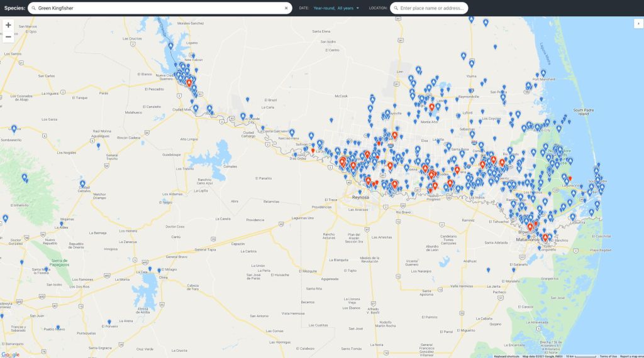
Task: Click the blue marker near Sombreretillo
Action: click(x=14, y=128)
